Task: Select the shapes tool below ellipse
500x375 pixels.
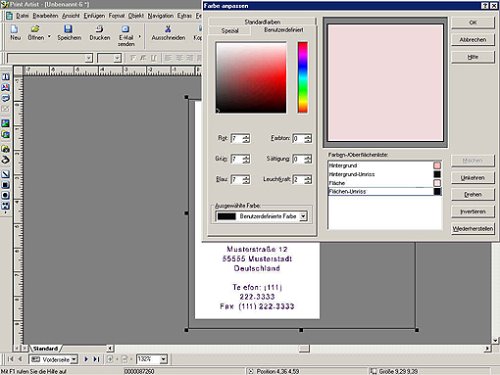Action: click(x=6, y=206)
